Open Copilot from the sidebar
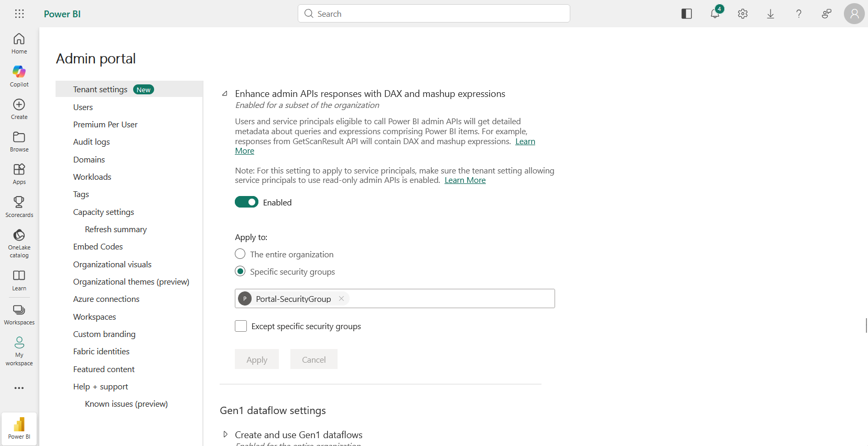 (x=19, y=77)
